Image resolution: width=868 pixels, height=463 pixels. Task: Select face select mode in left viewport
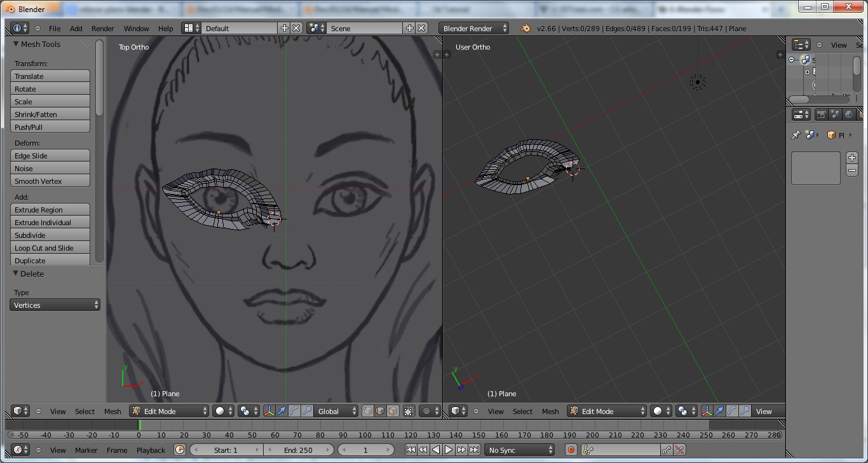point(393,411)
